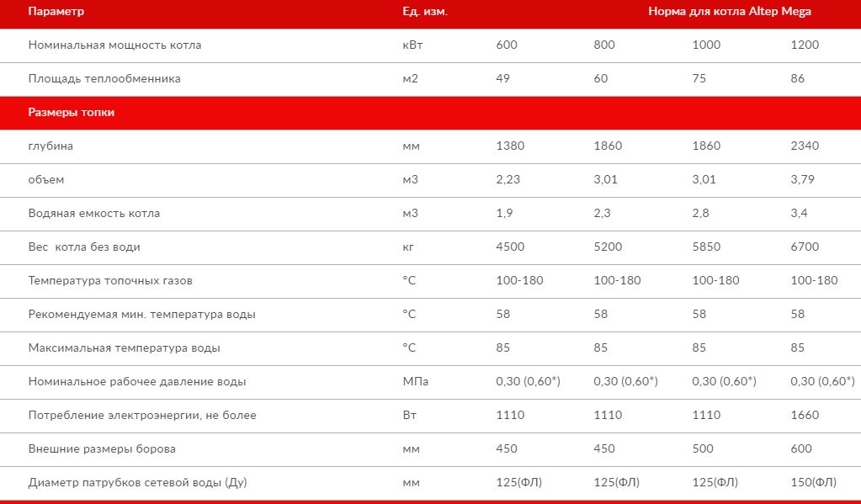Click the Водяная емкость котла label
Viewport: 861px width, 504px height.
pyautogui.click(x=94, y=213)
